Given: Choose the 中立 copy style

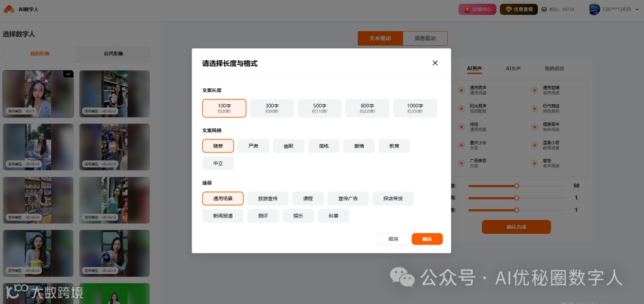Looking at the screenshot, I should (218, 163).
